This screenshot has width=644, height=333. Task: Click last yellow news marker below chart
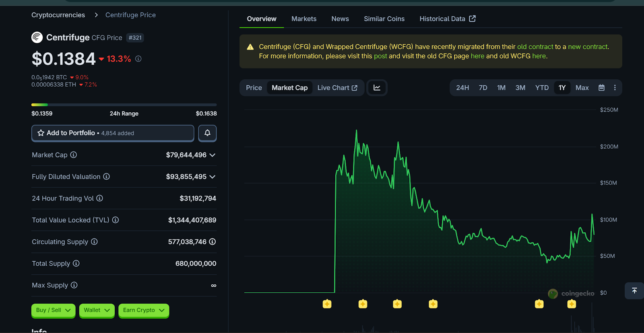(x=572, y=304)
